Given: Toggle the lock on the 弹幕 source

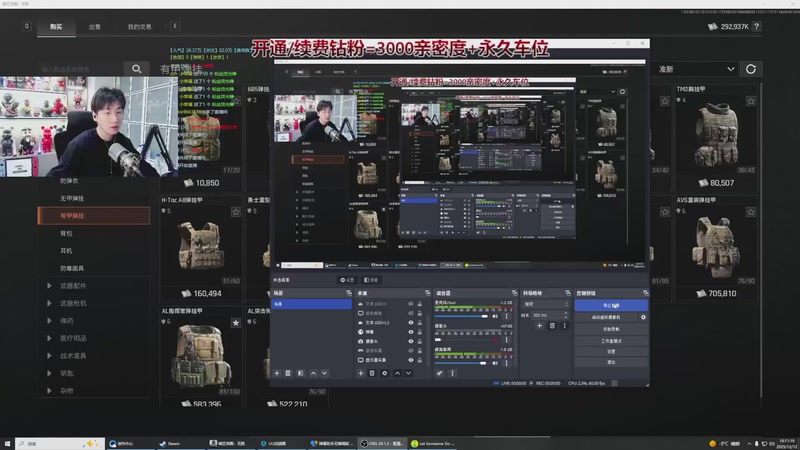Looking at the screenshot, I should click(x=419, y=332).
